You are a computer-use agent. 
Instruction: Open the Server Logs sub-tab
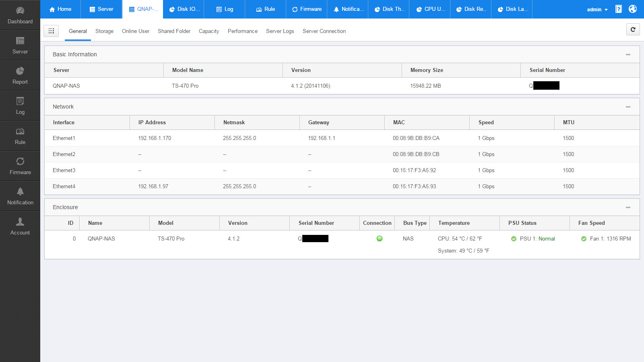click(280, 31)
